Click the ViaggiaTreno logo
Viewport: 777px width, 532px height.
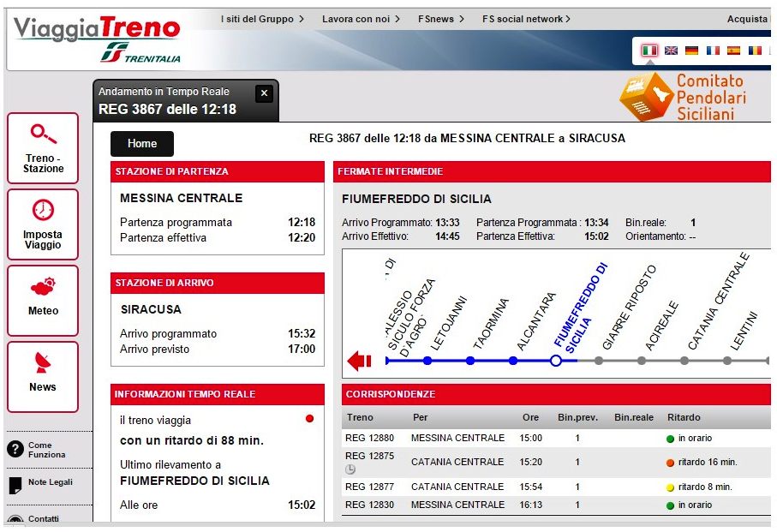[x=97, y=29]
